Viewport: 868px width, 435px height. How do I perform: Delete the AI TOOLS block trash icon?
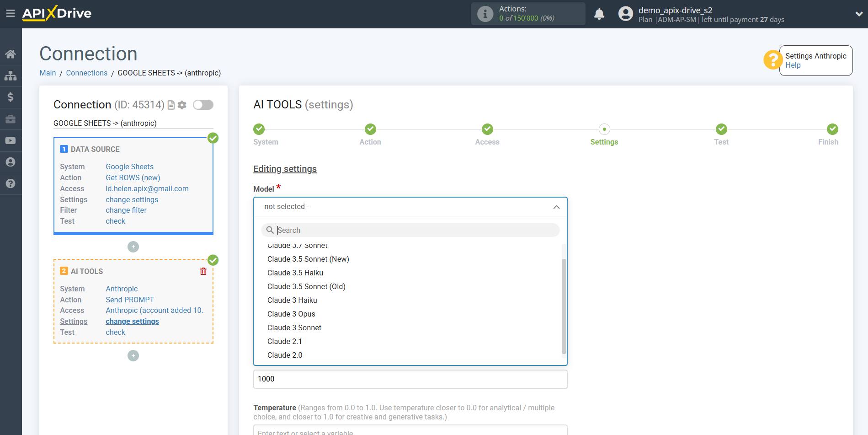203,271
